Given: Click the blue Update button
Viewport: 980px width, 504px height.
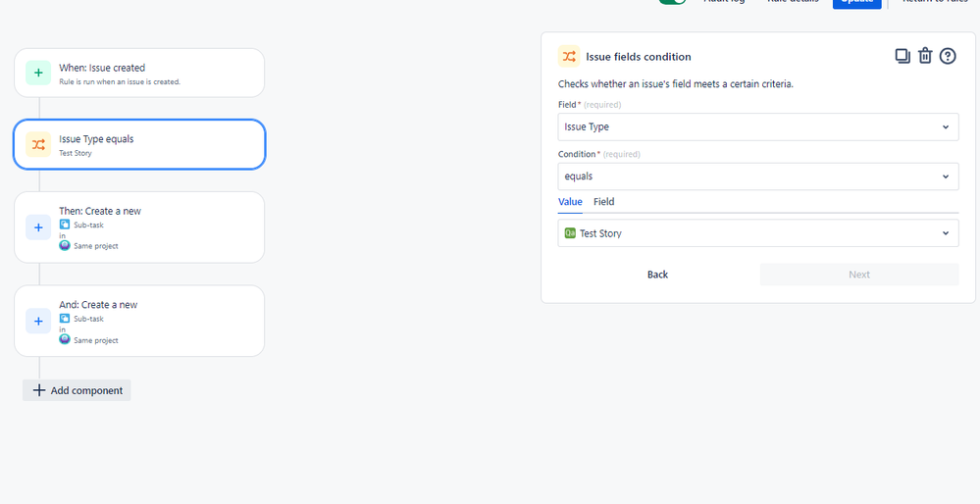Looking at the screenshot, I should (x=856, y=3).
